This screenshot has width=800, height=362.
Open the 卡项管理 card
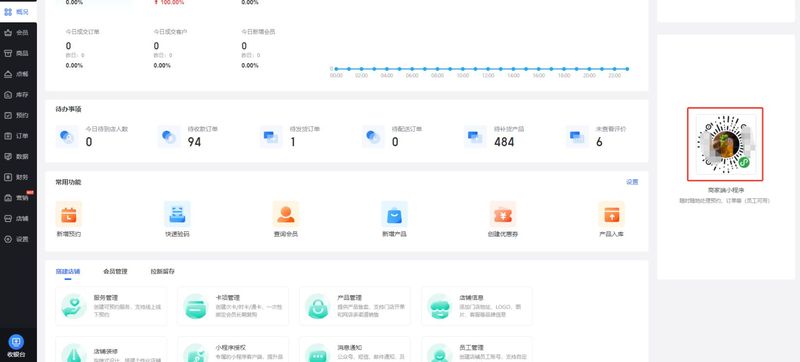pyautogui.click(x=233, y=306)
